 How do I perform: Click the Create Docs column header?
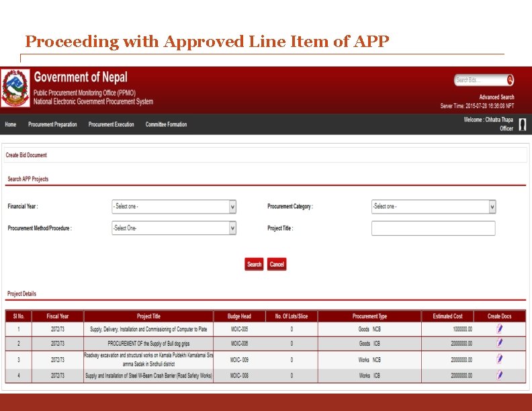click(500, 316)
